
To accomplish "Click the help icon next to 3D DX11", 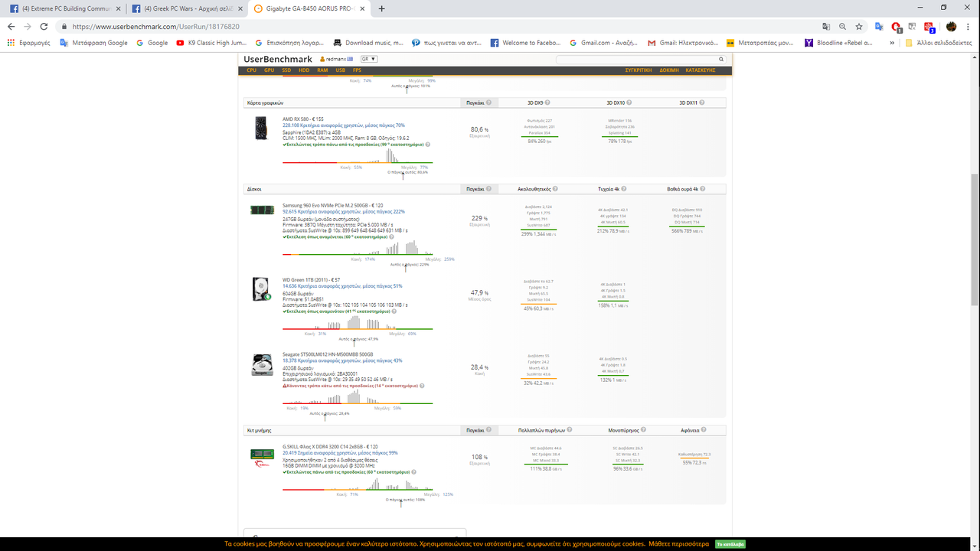I will pyautogui.click(x=703, y=103).
